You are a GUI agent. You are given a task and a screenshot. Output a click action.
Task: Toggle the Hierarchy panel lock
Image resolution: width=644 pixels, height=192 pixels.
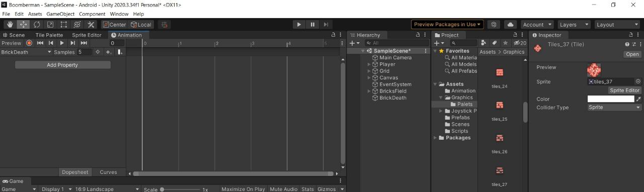tap(418, 35)
